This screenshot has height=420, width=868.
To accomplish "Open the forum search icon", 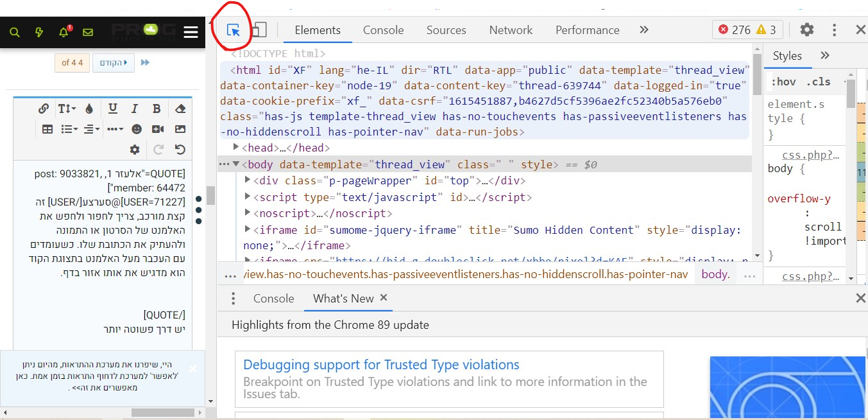I will tap(15, 32).
